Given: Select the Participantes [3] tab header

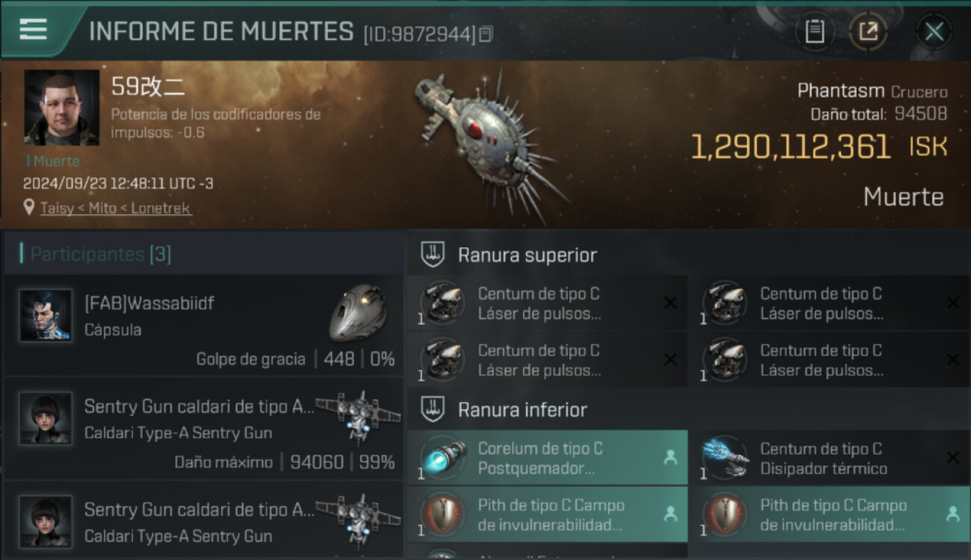Looking at the screenshot, I should (101, 255).
